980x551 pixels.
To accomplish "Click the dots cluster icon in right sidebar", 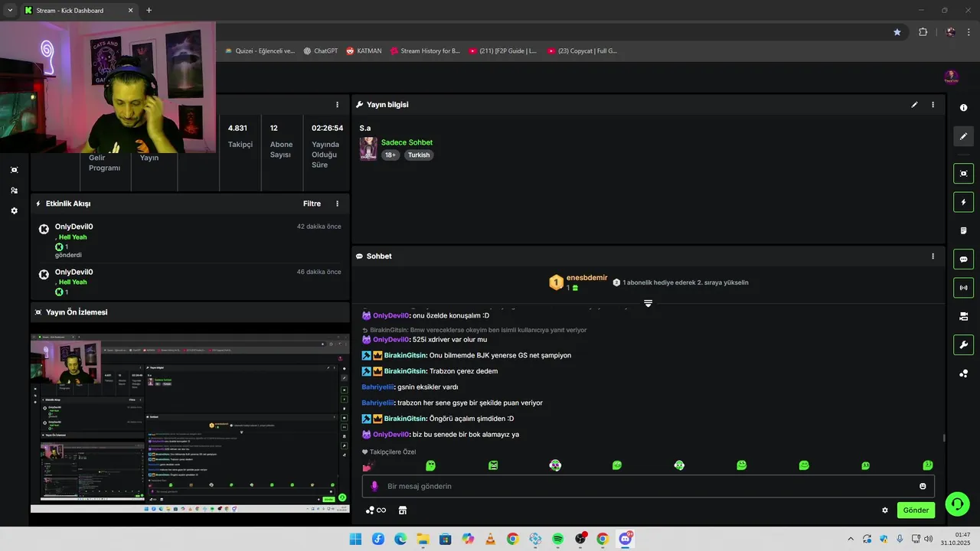I will (x=963, y=373).
